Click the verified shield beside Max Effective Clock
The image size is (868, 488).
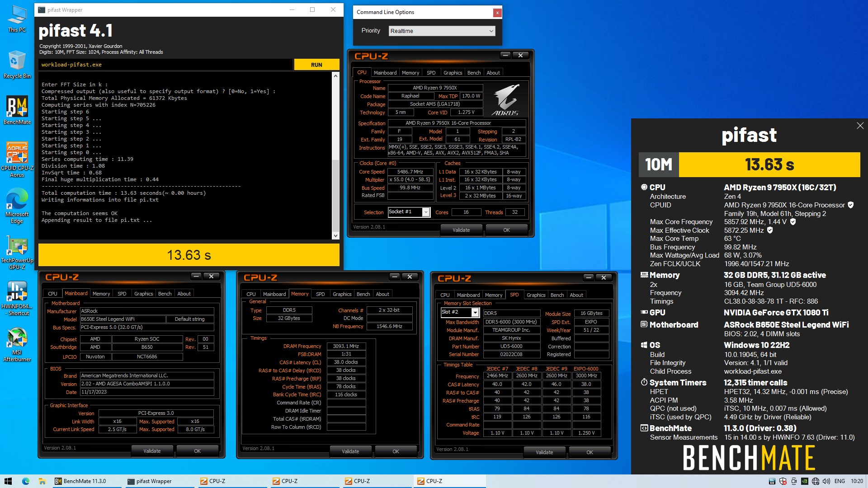[770, 230]
